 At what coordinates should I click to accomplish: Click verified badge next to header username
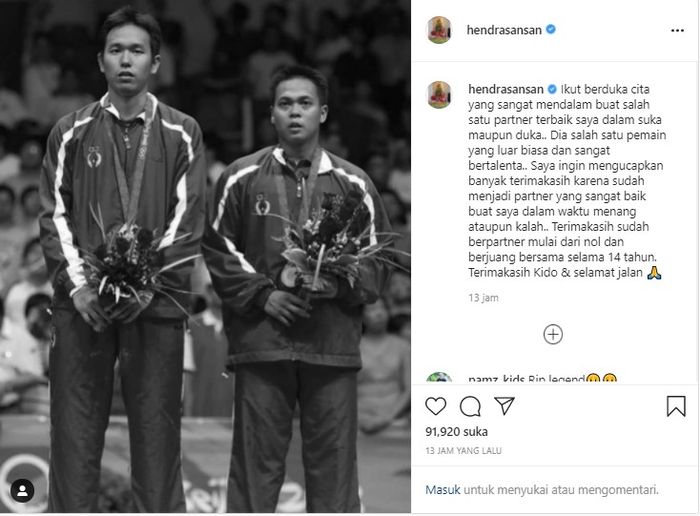point(551,29)
